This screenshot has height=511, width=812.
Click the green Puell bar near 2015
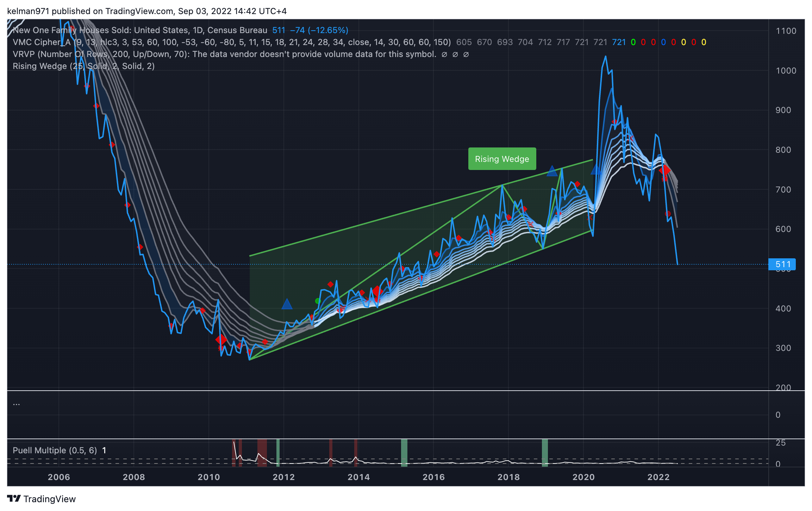(404, 453)
